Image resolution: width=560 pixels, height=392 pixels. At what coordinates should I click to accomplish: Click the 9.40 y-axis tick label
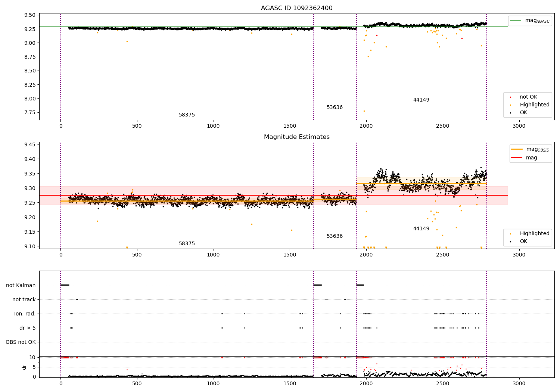[x=30, y=159]
